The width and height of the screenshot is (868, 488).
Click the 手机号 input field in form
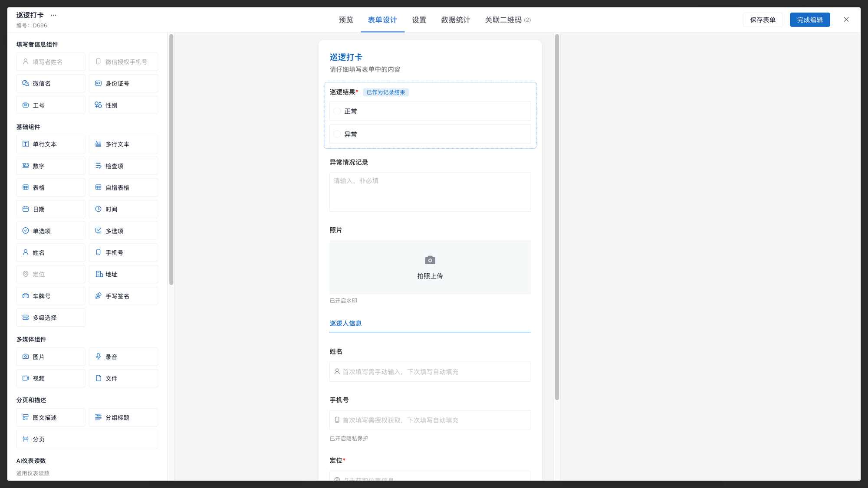[x=430, y=420]
